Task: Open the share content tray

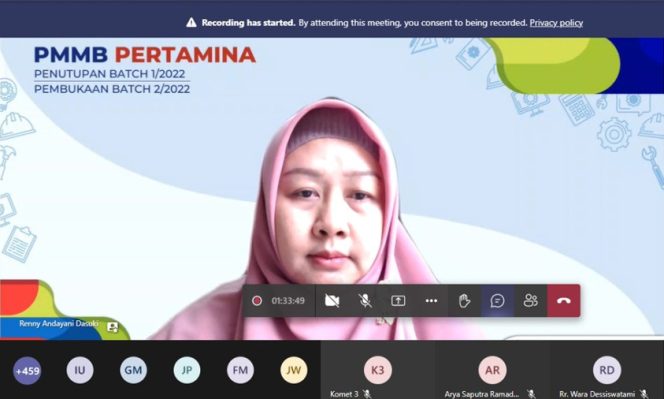Action: coord(398,301)
